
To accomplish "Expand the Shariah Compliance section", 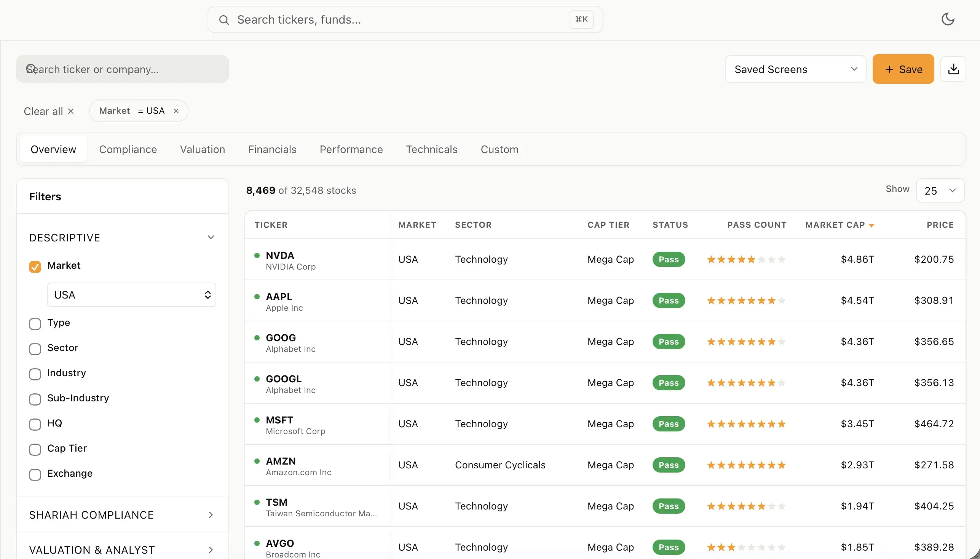I will (x=123, y=515).
